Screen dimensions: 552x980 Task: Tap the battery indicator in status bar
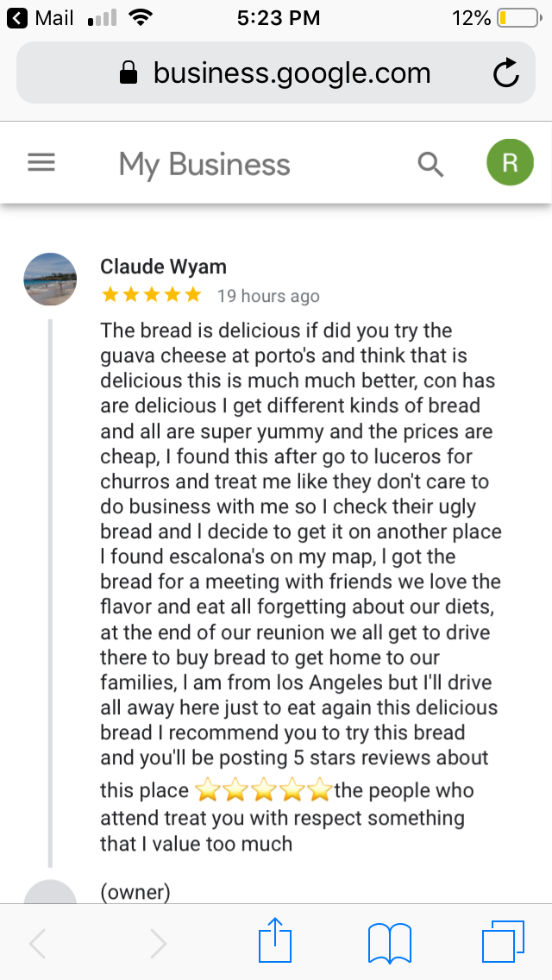point(515,17)
